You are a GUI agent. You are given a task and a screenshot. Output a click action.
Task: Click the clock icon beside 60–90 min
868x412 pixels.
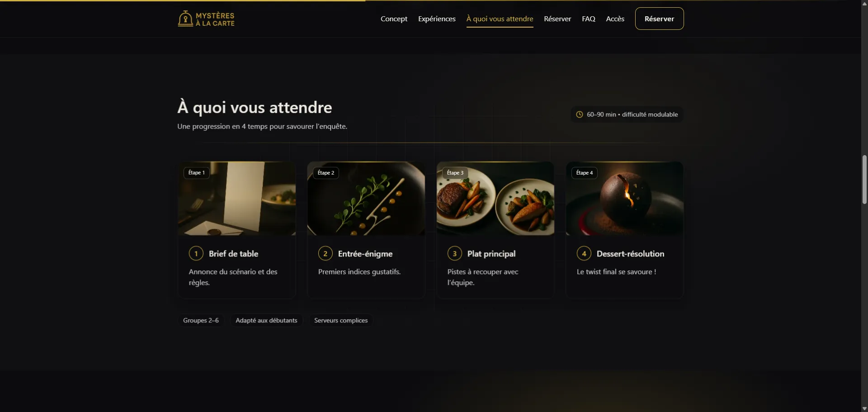point(579,114)
